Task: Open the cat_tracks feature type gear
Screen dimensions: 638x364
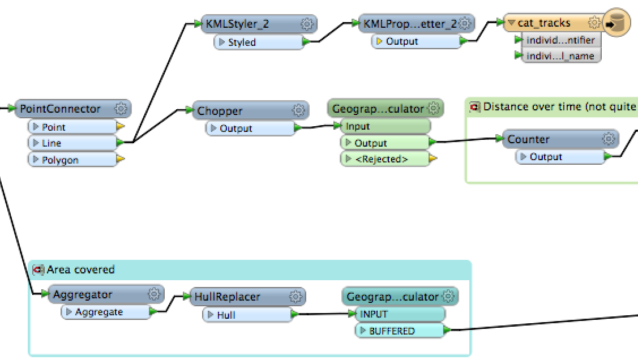Action: pyautogui.click(x=594, y=23)
